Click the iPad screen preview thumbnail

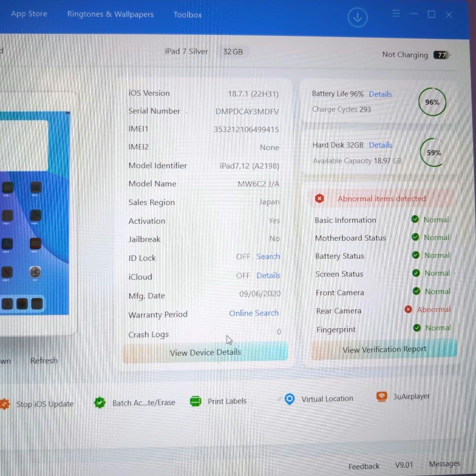[x=35, y=213]
